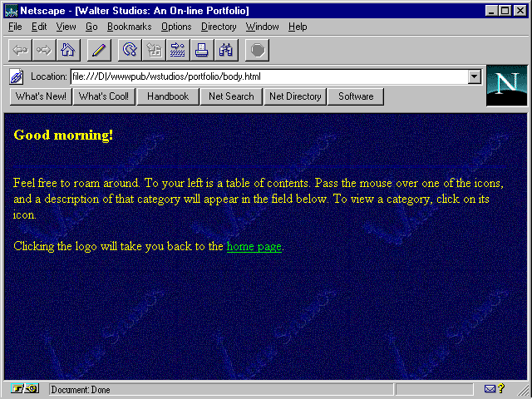Screen dimensions: 532x399
Task: Click the What's Cool! button
Action: point(104,96)
